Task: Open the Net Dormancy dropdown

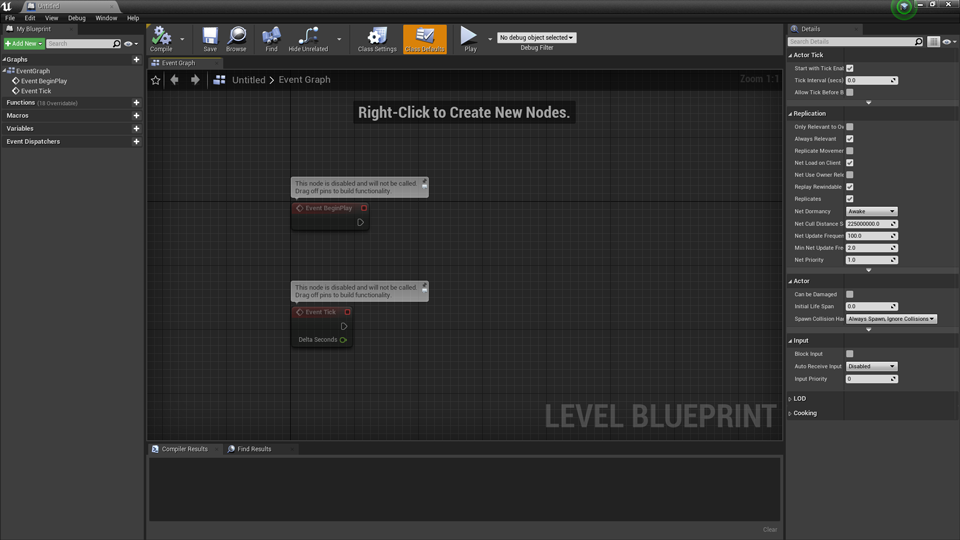Action: coord(871,211)
